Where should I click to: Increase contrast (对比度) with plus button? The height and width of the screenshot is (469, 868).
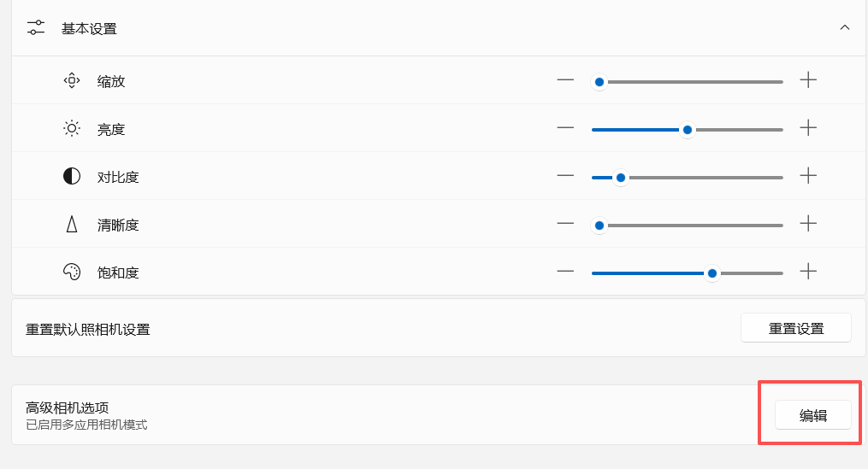point(808,176)
